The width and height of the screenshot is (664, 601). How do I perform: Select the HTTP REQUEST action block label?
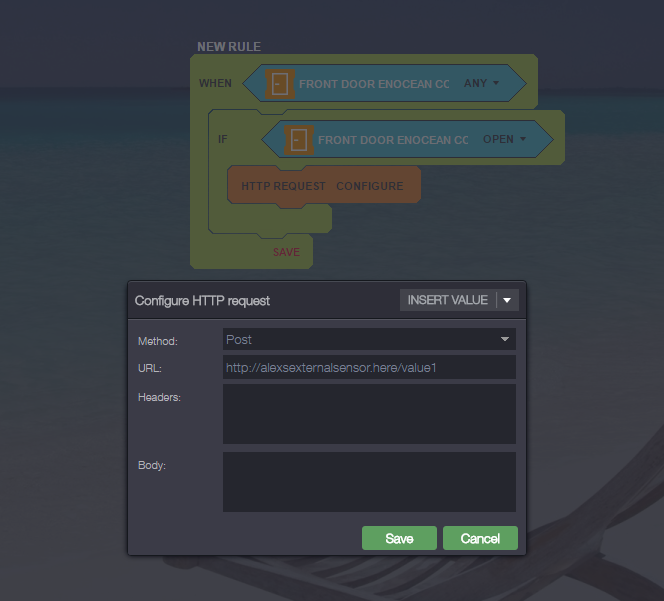tap(283, 186)
